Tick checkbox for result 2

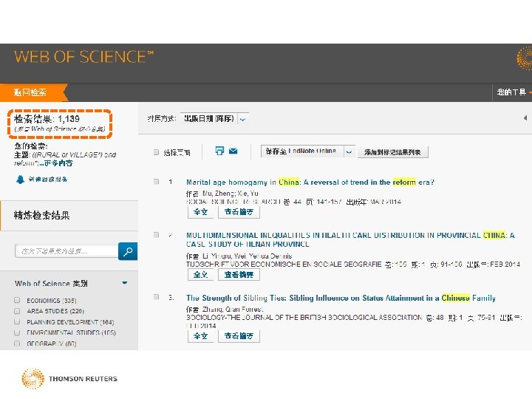tap(156, 234)
